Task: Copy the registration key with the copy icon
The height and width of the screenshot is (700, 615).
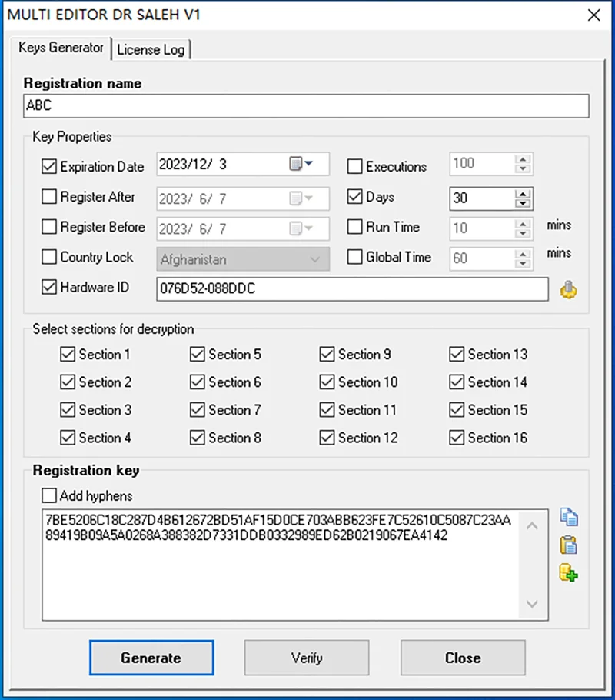Action: [569, 518]
